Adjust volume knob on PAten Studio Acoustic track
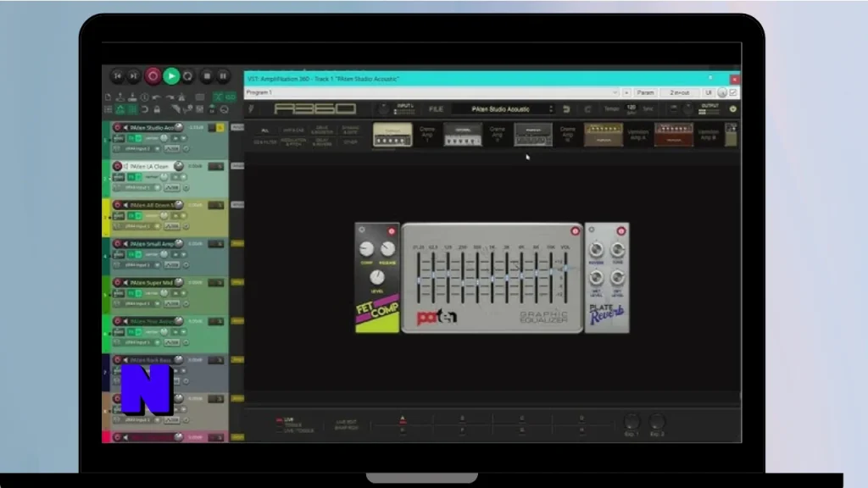This screenshot has height=488, width=868. click(x=178, y=127)
